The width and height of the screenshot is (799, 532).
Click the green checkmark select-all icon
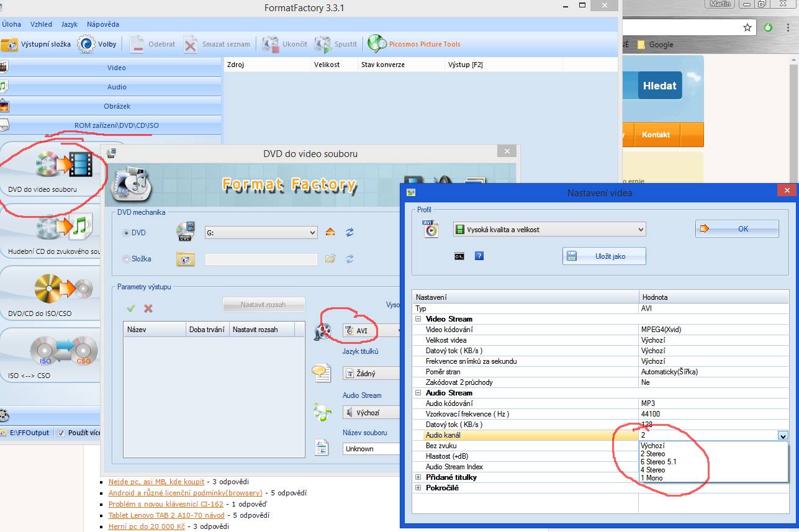click(131, 309)
